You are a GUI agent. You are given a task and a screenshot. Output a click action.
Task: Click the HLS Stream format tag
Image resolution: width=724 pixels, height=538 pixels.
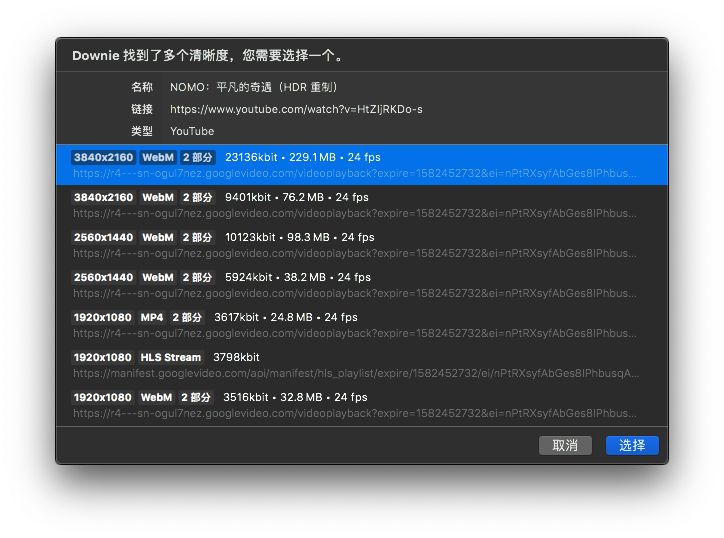click(170, 357)
